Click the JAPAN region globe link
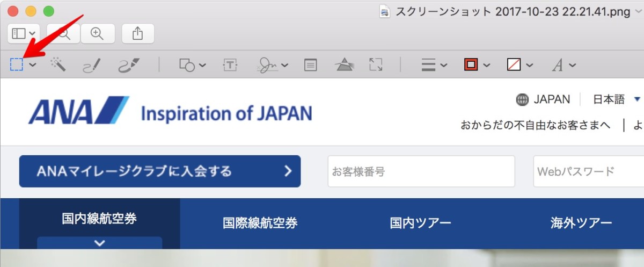This screenshot has height=267, width=644. tap(543, 99)
